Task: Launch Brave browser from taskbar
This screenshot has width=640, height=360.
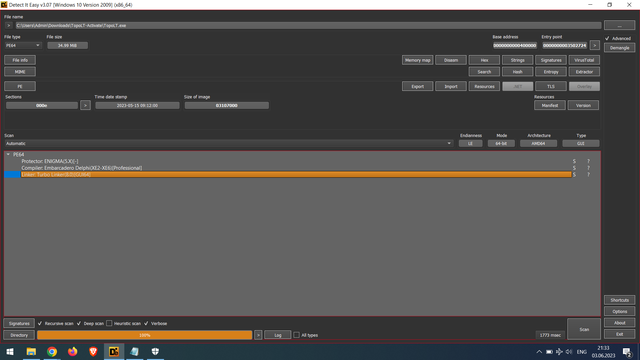Action: 93,351
